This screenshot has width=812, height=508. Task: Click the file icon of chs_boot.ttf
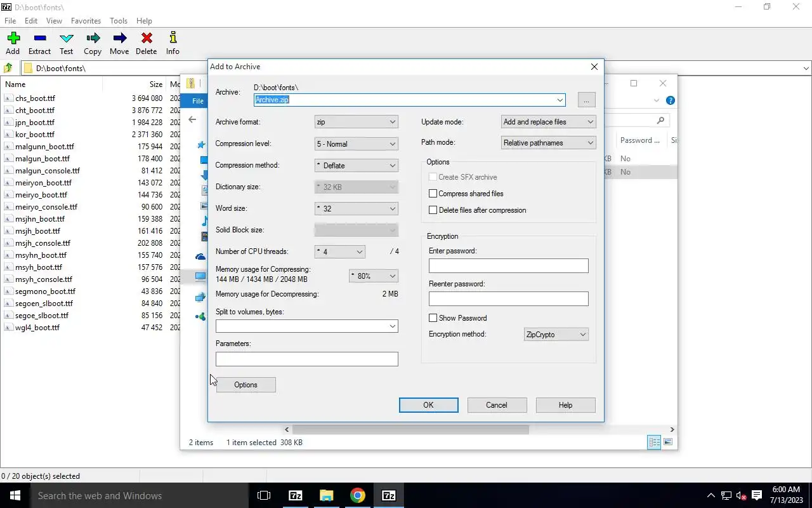[x=8, y=98]
